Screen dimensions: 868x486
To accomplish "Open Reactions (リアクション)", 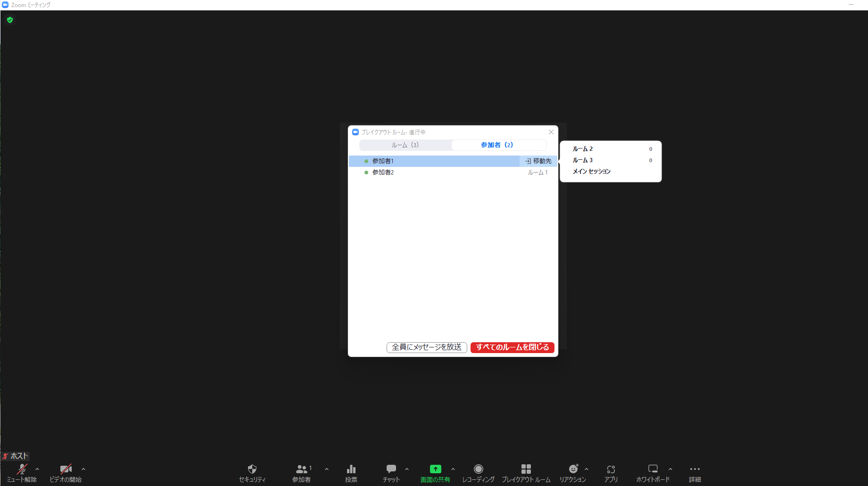I will (573, 473).
